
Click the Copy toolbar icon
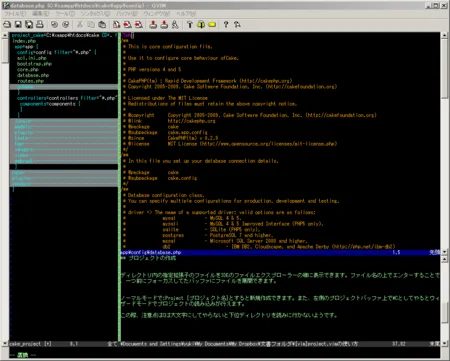pyautogui.click(x=91, y=24)
